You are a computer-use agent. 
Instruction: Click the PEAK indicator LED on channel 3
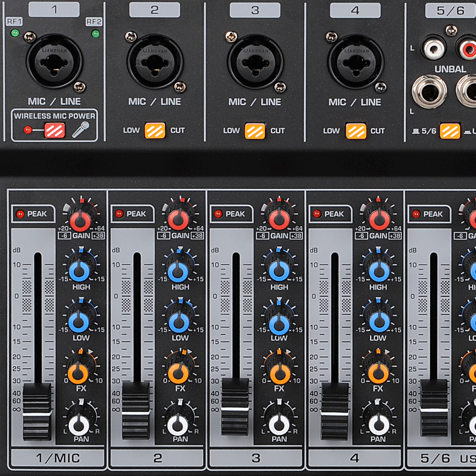(218, 214)
